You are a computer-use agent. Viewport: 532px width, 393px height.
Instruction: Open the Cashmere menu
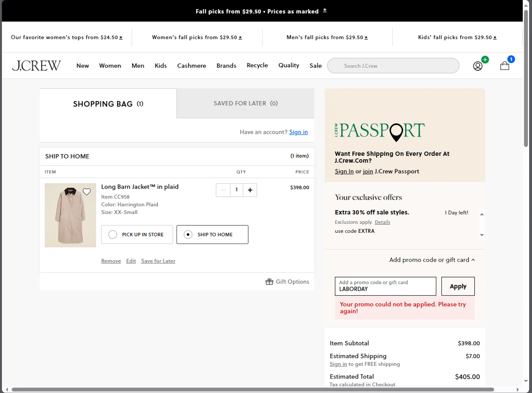tap(192, 66)
